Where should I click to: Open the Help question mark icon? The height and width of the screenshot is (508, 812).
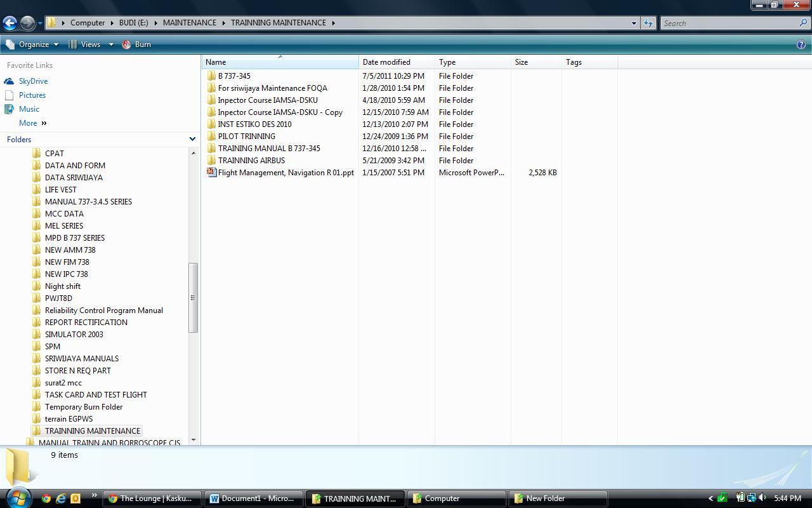click(x=801, y=44)
